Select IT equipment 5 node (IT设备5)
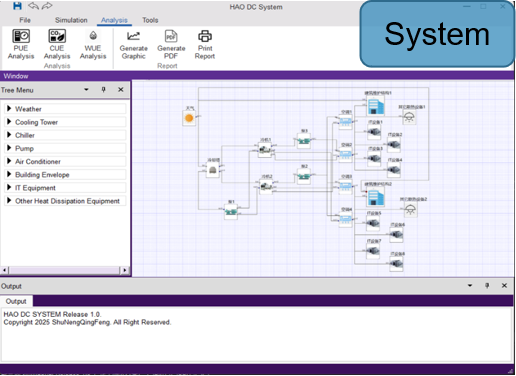This screenshot has height=376, width=516. pyautogui.click(x=373, y=223)
